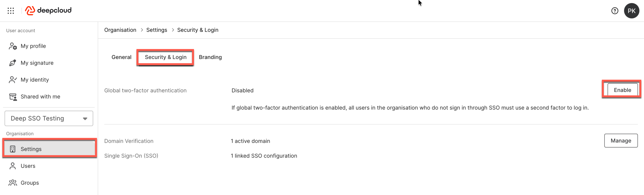Switch to the General tab
This screenshot has height=195, width=644.
pyautogui.click(x=121, y=57)
